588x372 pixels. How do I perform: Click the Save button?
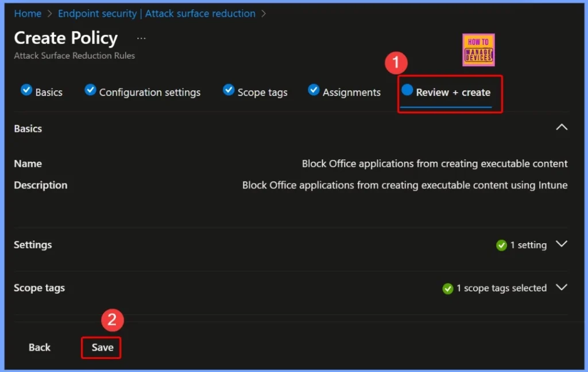(101, 347)
